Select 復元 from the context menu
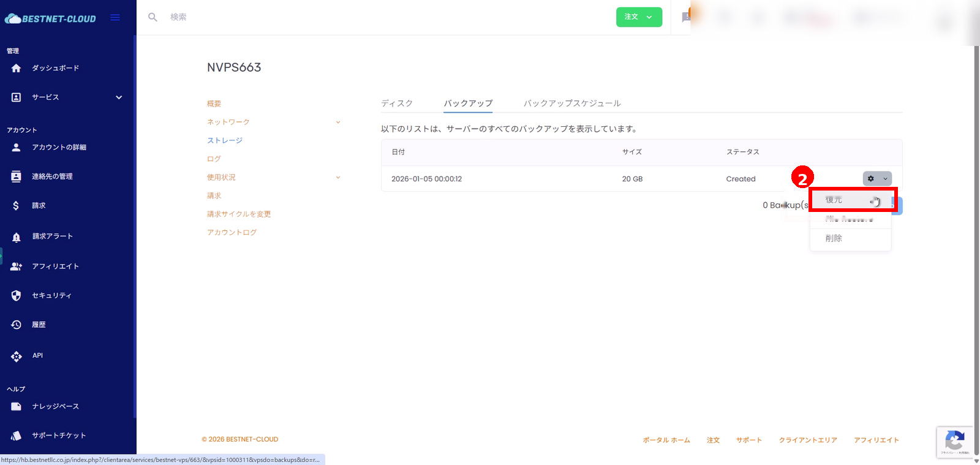 tap(834, 200)
